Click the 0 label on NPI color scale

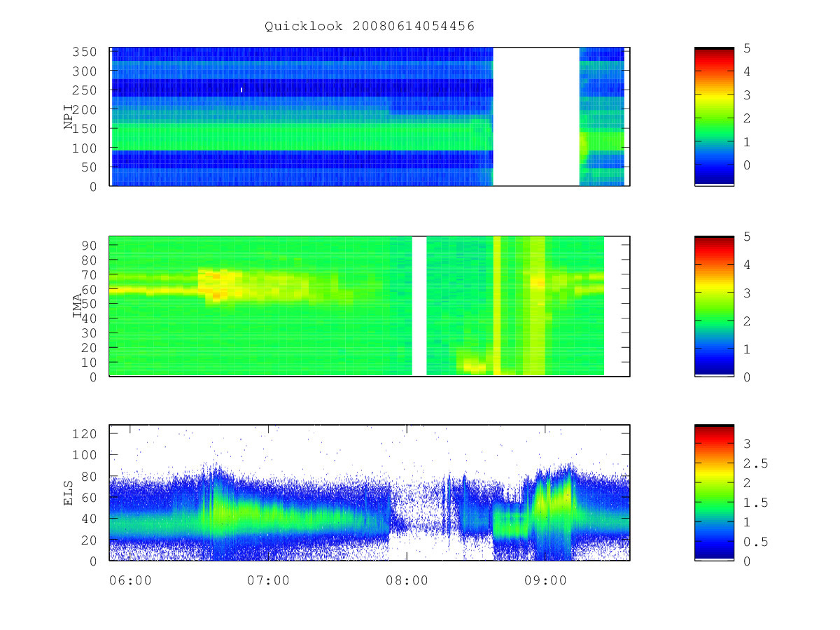pyautogui.click(x=746, y=165)
